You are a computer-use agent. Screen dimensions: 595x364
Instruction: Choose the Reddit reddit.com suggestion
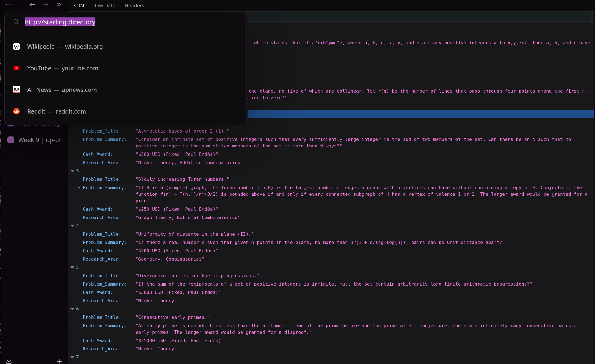tap(57, 111)
